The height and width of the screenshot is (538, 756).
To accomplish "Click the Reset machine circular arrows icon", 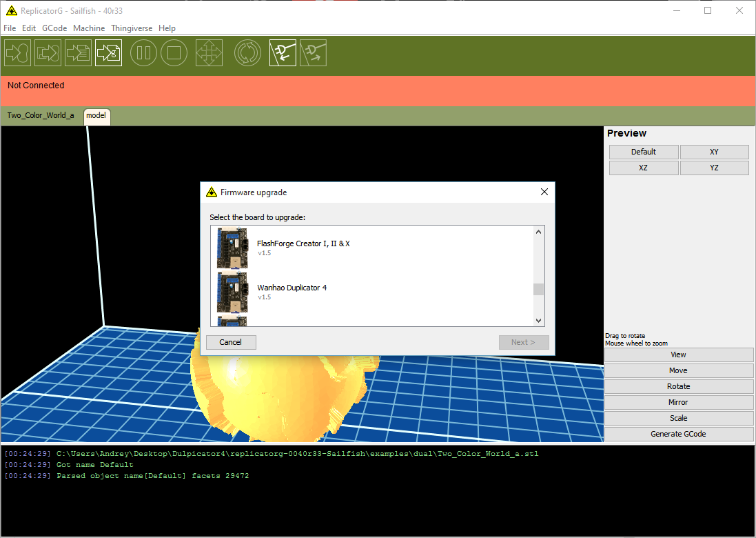I will click(x=248, y=52).
